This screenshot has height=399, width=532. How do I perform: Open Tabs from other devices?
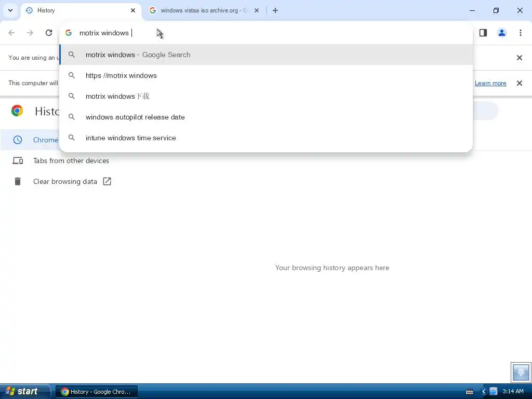(71, 161)
